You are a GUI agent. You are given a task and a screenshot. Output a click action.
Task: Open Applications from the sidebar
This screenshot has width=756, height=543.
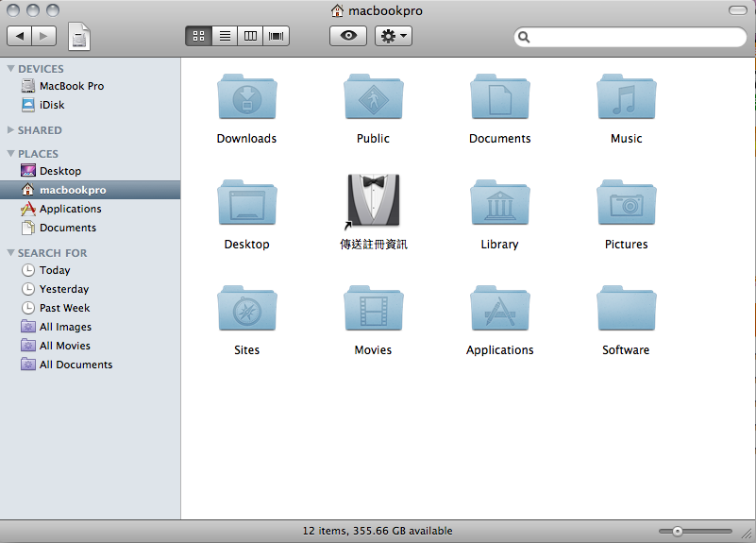(x=91, y=209)
